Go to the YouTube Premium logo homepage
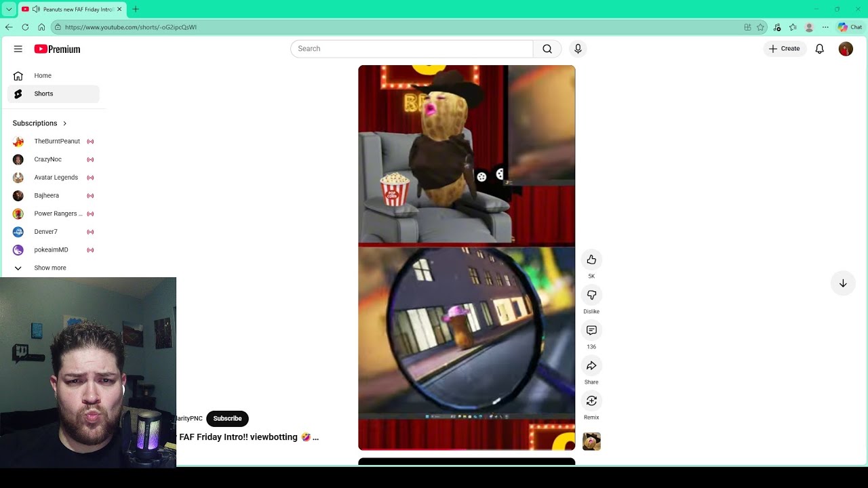The image size is (868, 488). pos(57,49)
